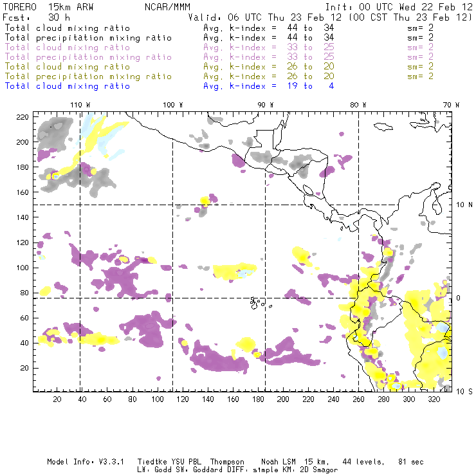Click the "20" tick on the horizontal axis
This screenshot has width=476, height=476.
[x=57, y=399]
